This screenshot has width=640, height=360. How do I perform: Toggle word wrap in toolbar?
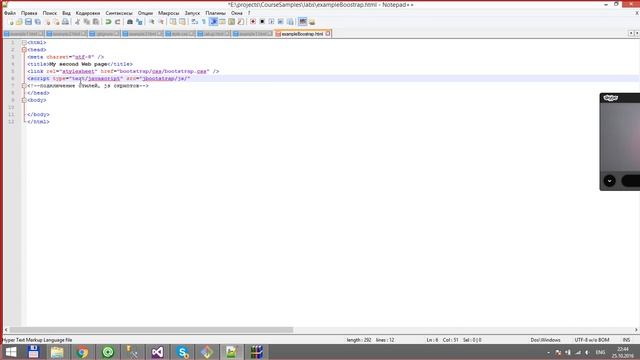click(x=195, y=22)
